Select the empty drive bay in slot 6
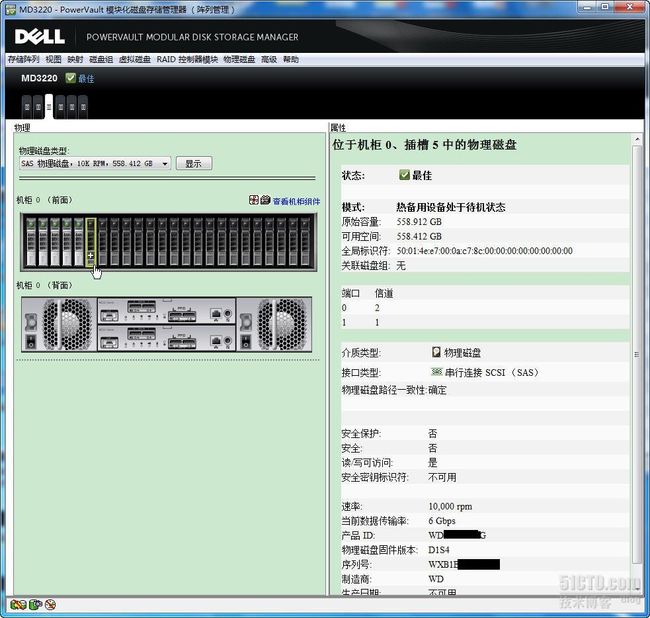650x618 pixels. pyautogui.click(x=103, y=242)
